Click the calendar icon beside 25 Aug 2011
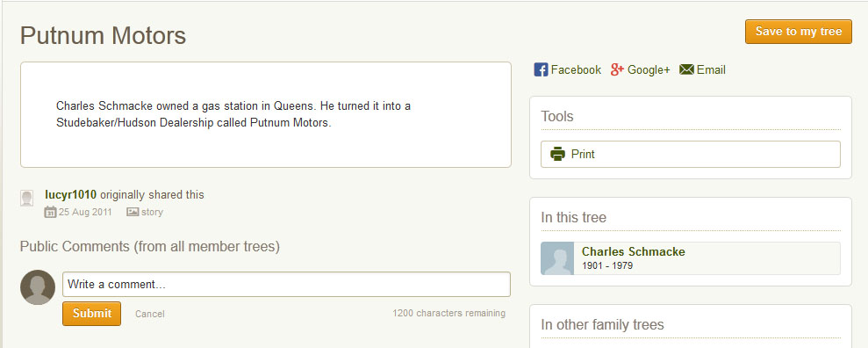 (x=50, y=212)
